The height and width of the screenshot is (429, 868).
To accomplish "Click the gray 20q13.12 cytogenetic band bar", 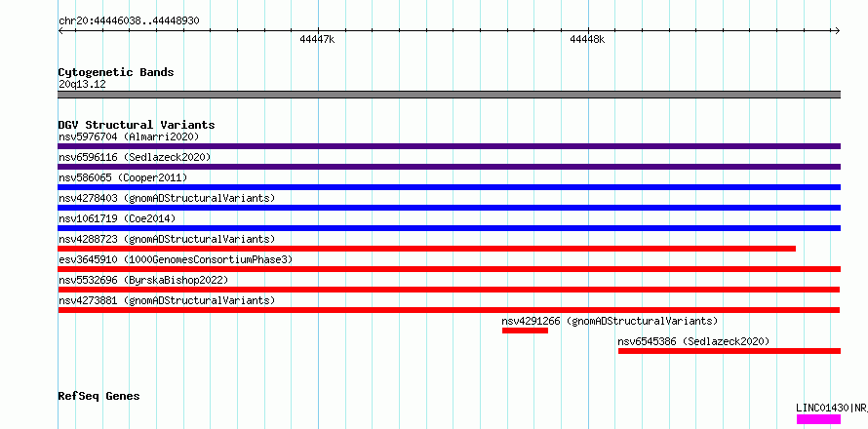I will [449, 95].
